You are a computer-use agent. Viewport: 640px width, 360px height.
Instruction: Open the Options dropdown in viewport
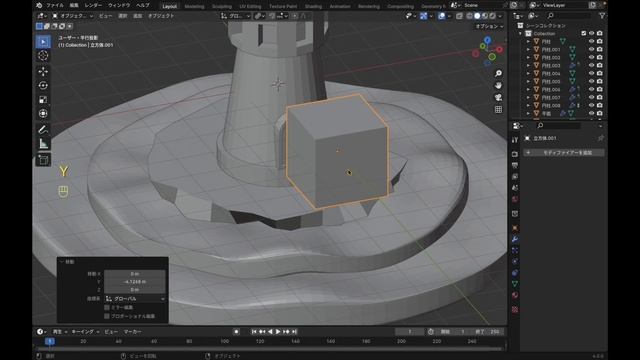pyautogui.click(x=489, y=26)
